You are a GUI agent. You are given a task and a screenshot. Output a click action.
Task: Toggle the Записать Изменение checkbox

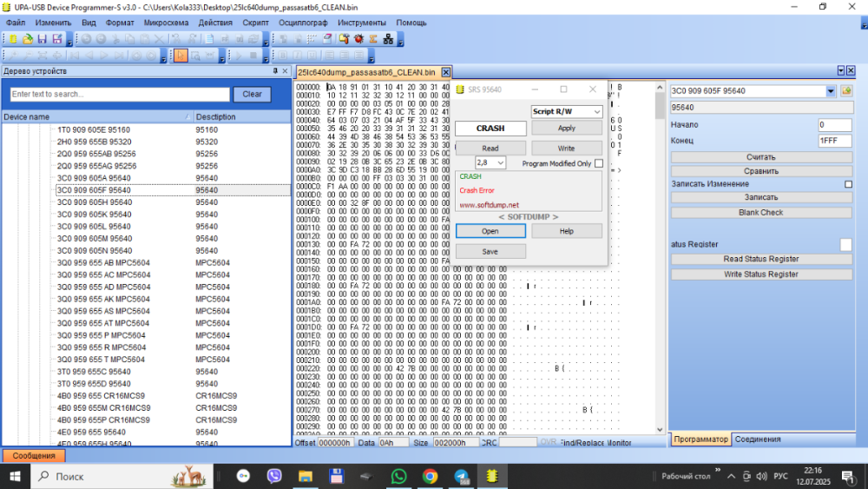(x=848, y=184)
